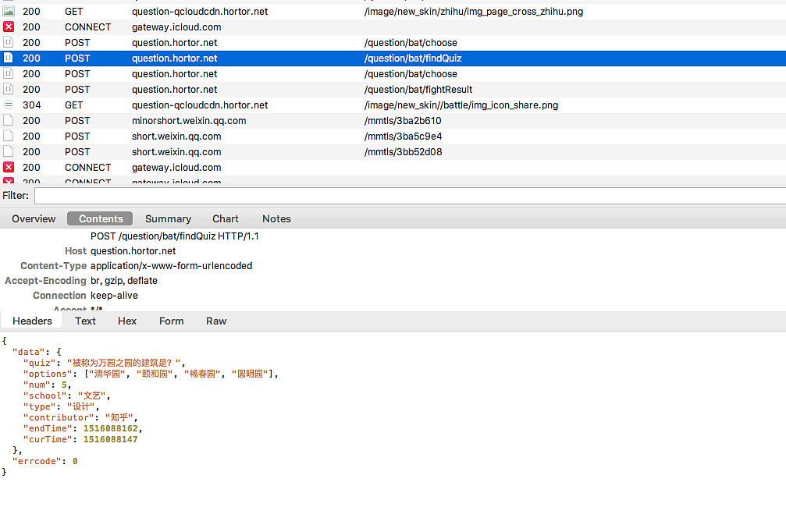Image resolution: width=786 pixels, height=532 pixels.
Task: Click the JSON icon of the fightResult request
Action: click(9, 90)
